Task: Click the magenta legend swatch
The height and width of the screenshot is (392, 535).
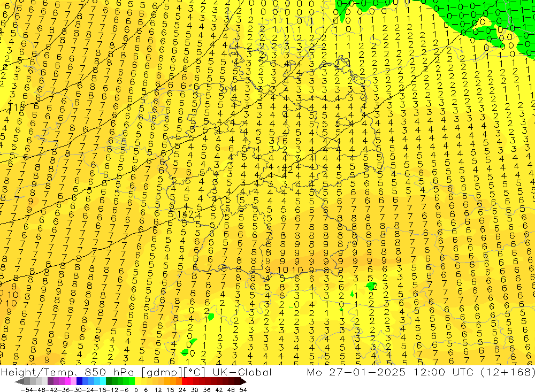Action: click(67, 381)
